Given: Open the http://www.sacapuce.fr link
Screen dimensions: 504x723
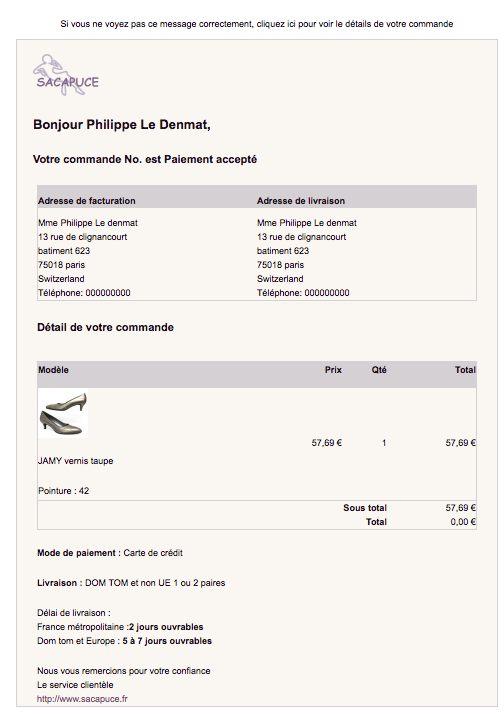Looking at the screenshot, I should (82, 699).
